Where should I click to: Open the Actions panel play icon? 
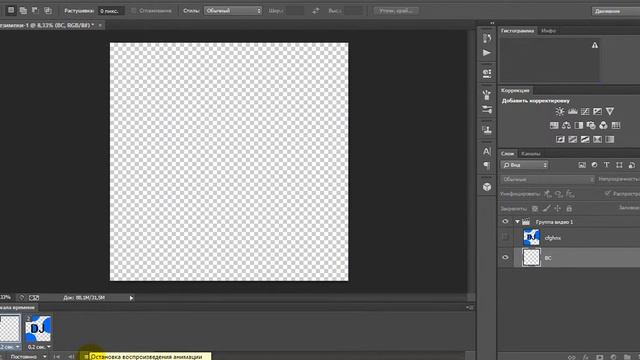[487, 53]
